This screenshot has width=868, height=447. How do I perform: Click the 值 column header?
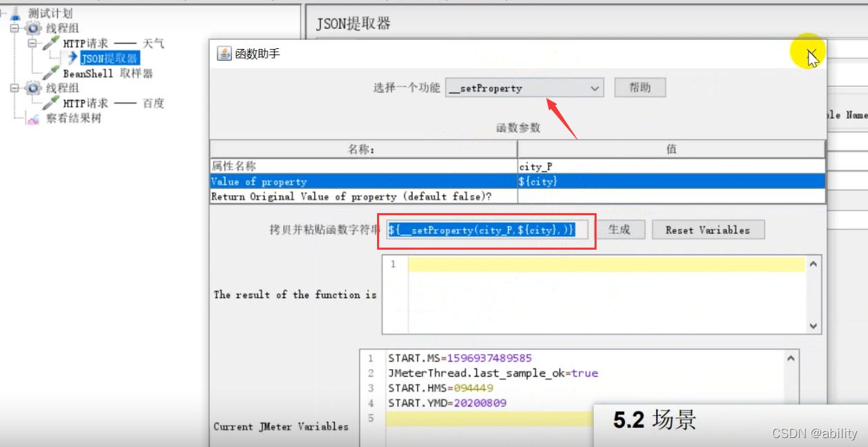[x=671, y=149]
